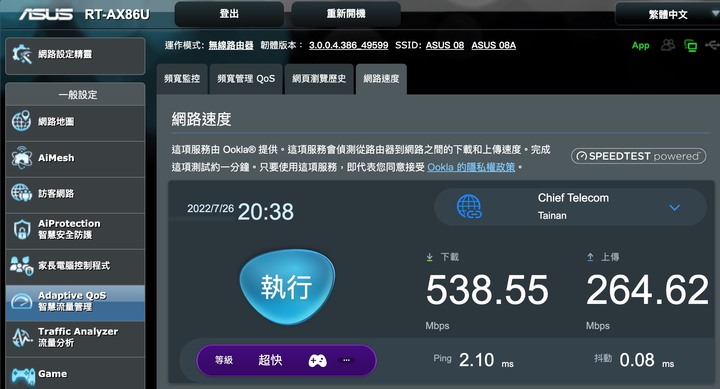The image size is (720, 389).
Task: Click the 一般設定 section header
Action: 75,95
